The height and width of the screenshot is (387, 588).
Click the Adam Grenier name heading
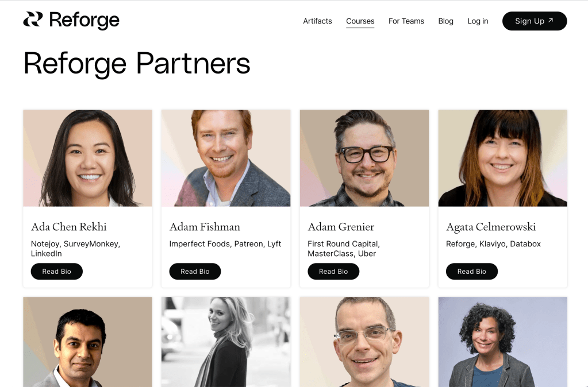(341, 227)
